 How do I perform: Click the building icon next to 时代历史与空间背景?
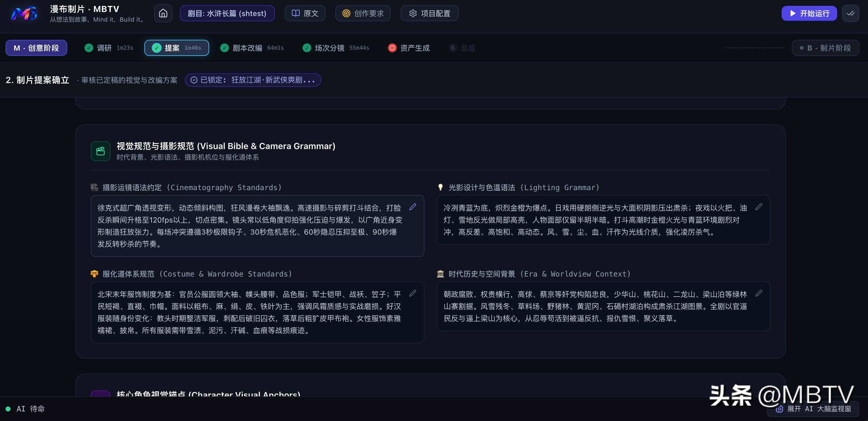440,274
